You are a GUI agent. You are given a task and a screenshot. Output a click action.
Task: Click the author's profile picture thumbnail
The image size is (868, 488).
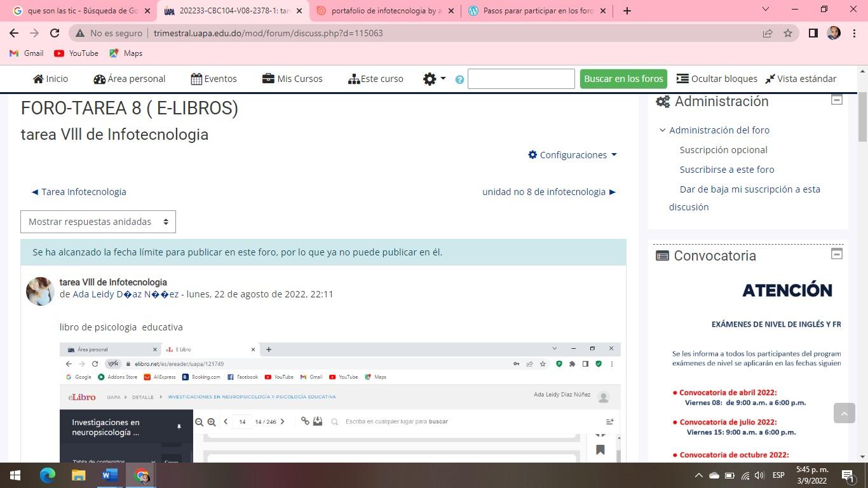point(40,292)
